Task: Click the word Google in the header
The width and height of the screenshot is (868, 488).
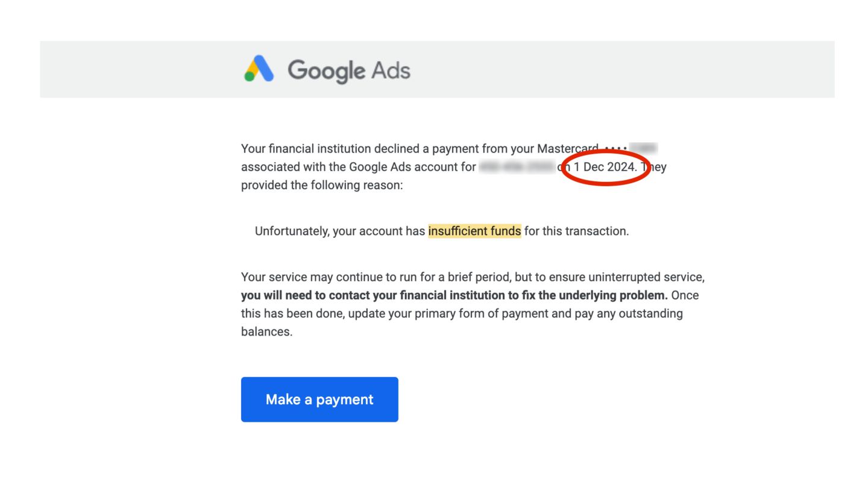Action: [327, 71]
